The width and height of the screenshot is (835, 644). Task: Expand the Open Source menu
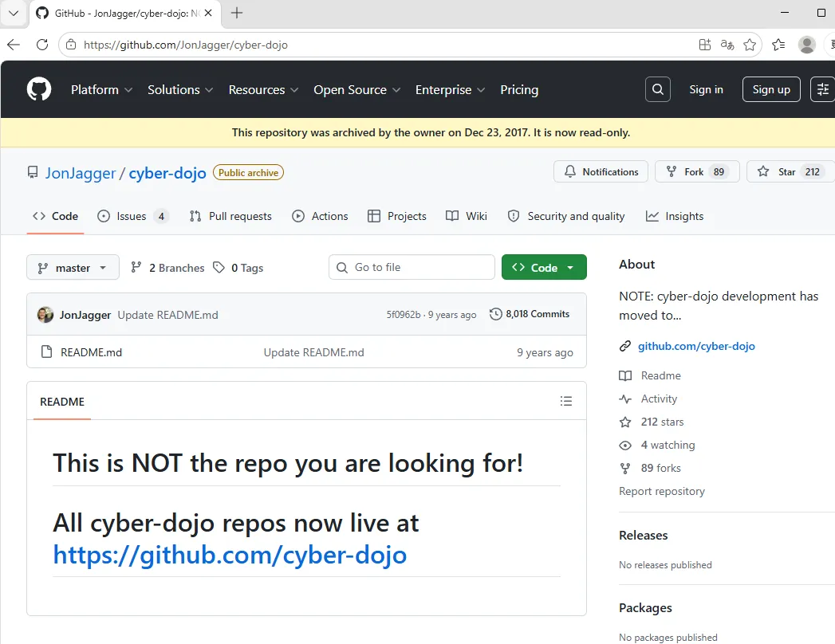(356, 89)
